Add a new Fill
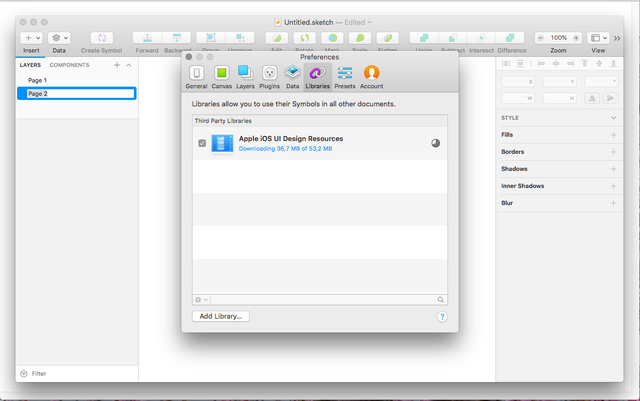 [613, 135]
